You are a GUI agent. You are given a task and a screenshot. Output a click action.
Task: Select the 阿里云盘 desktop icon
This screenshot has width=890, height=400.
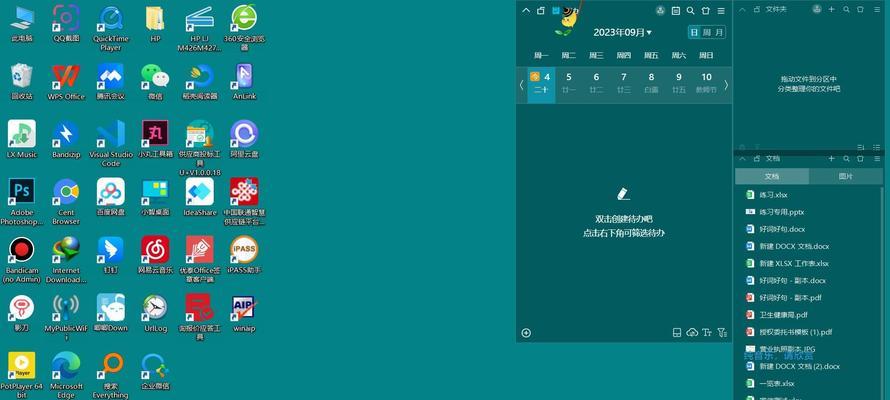244,140
